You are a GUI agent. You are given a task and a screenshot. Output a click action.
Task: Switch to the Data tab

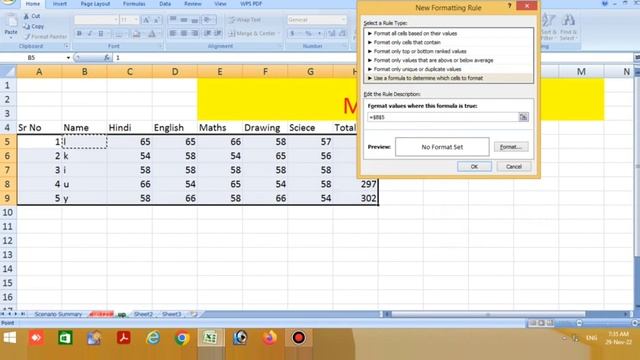pyautogui.click(x=165, y=4)
